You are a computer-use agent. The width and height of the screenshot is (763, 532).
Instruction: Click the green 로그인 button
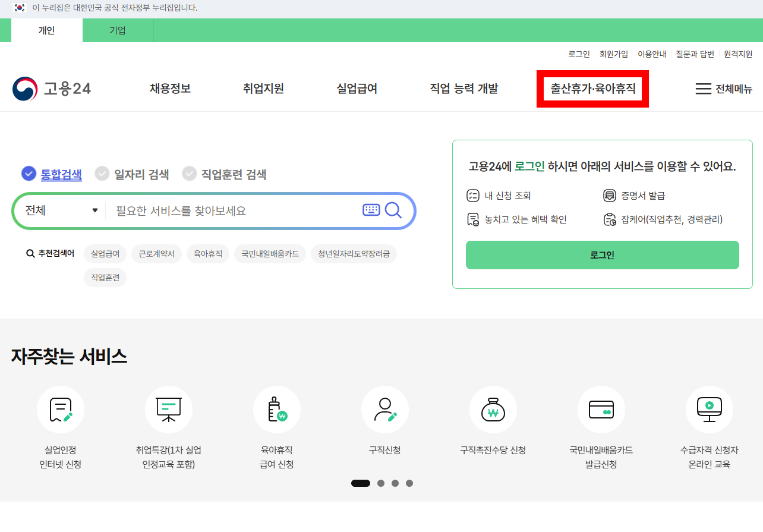[602, 254]
